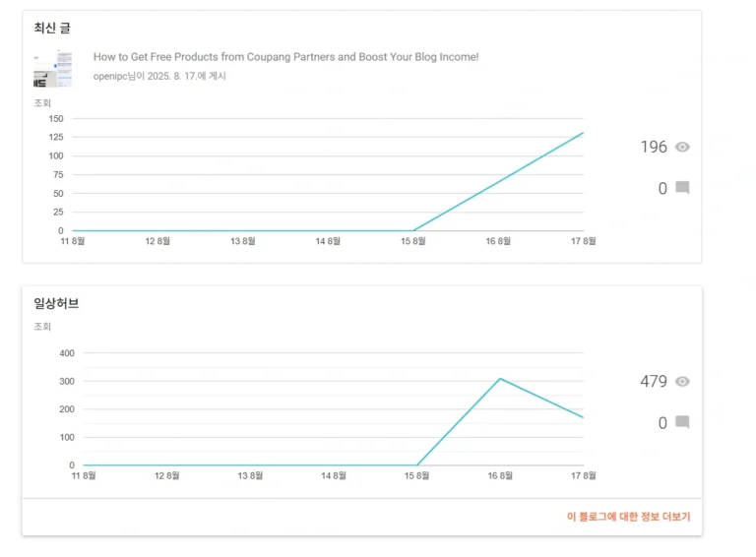Open the Coupang Partners free products post title

click(x=285, y=57)
